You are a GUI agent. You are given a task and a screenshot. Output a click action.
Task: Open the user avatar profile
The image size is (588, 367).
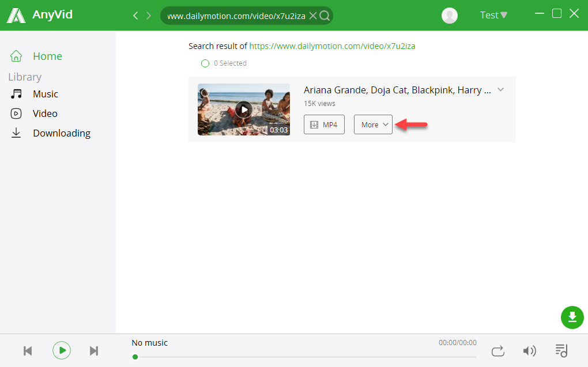(449, 16)
